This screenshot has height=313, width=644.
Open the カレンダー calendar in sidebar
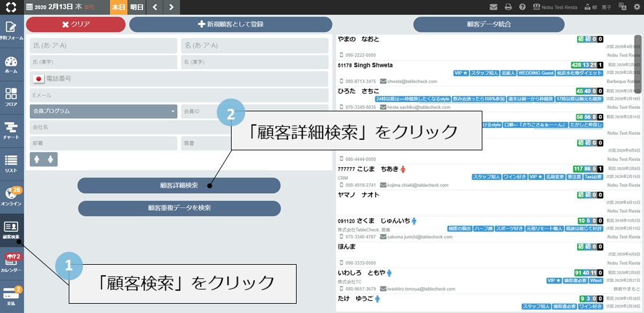[11, 263]
